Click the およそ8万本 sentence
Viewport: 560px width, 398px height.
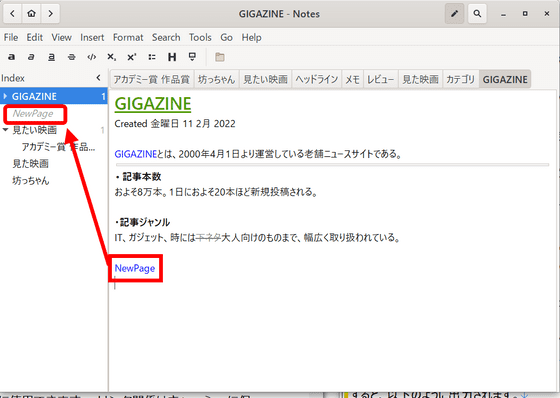coord(216,192)
